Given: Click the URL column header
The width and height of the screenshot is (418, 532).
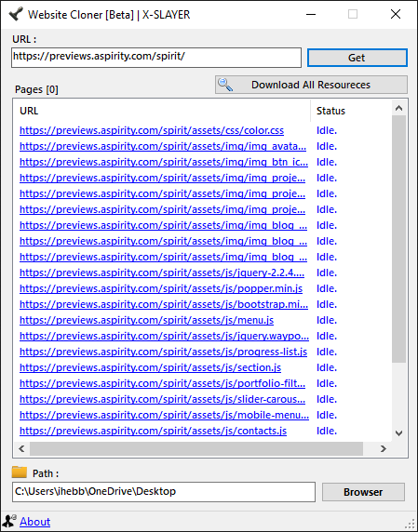Looking at the screenshot, I should click(162, 111).
